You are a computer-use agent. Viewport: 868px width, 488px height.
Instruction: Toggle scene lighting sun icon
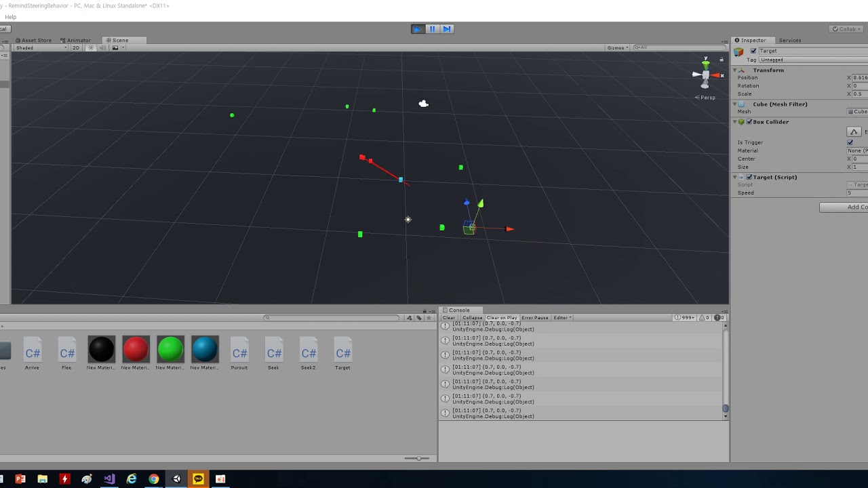click(x=91, y=48)
